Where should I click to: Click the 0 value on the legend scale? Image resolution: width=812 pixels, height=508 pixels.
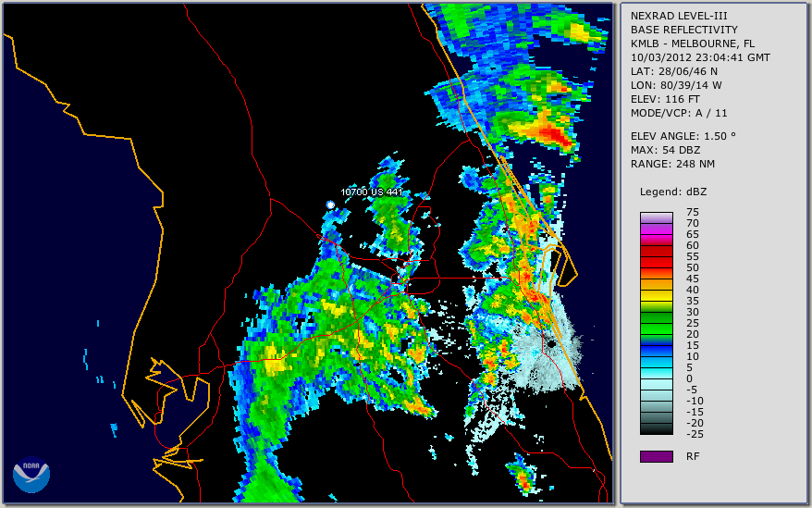[689, 379]
